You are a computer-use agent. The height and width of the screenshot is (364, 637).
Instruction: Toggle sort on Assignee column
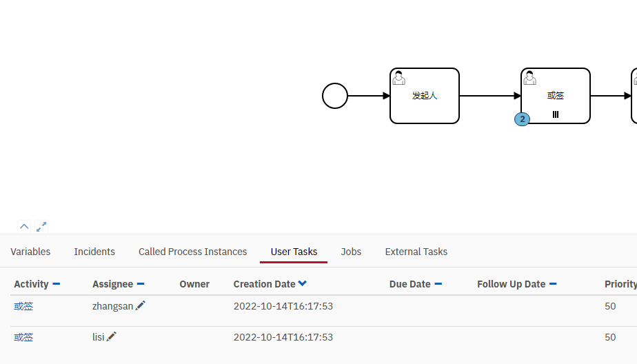(x=141, y=284)
